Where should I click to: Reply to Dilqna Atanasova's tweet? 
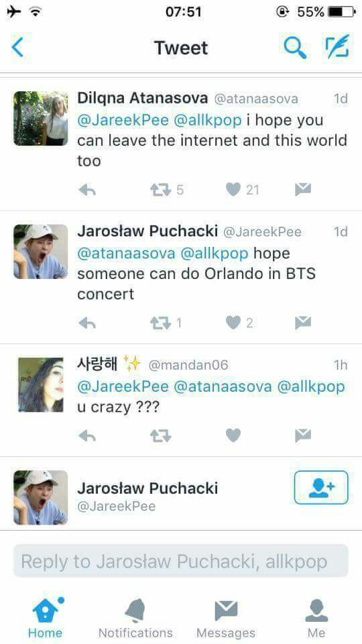click(87, 190)
